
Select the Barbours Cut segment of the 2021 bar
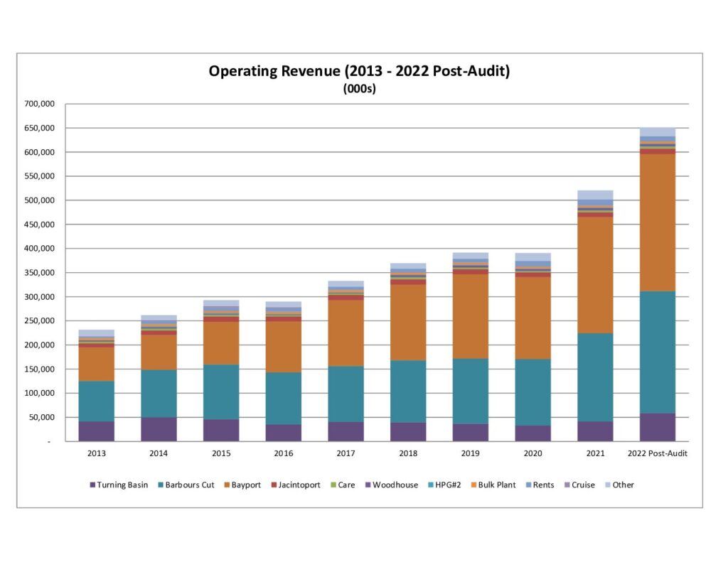(x=595, y=377)
